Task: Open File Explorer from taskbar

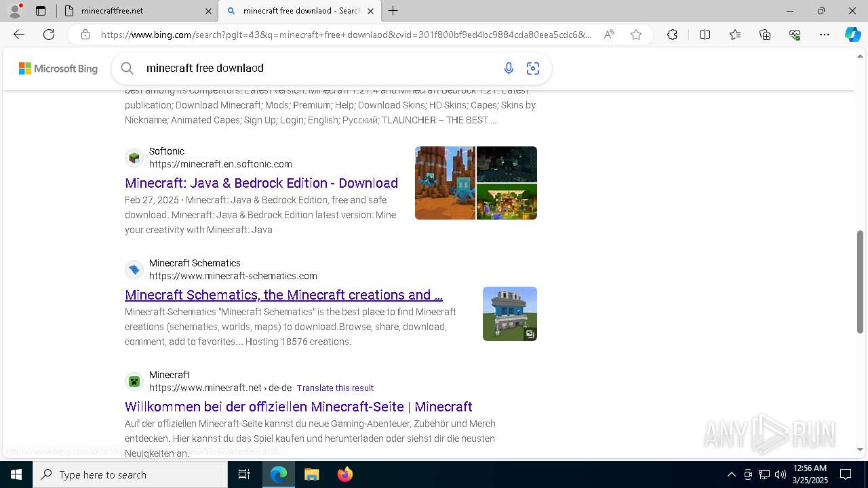Action: point(311,474)
